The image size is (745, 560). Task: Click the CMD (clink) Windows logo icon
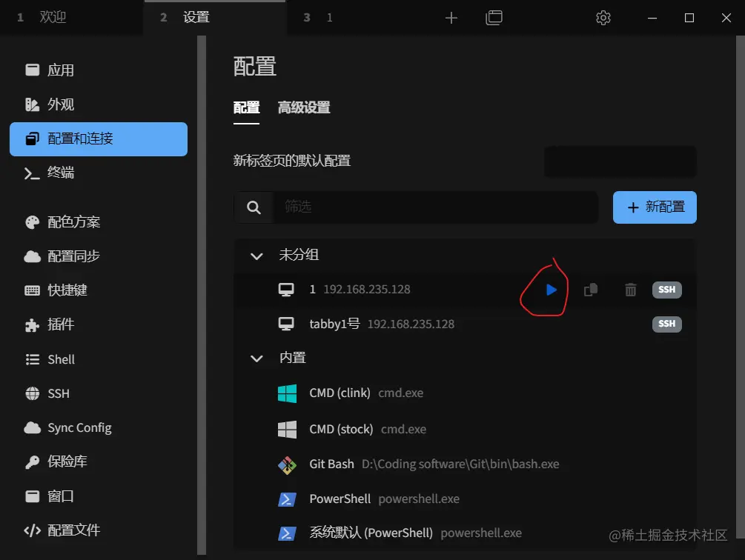[287, 393]
